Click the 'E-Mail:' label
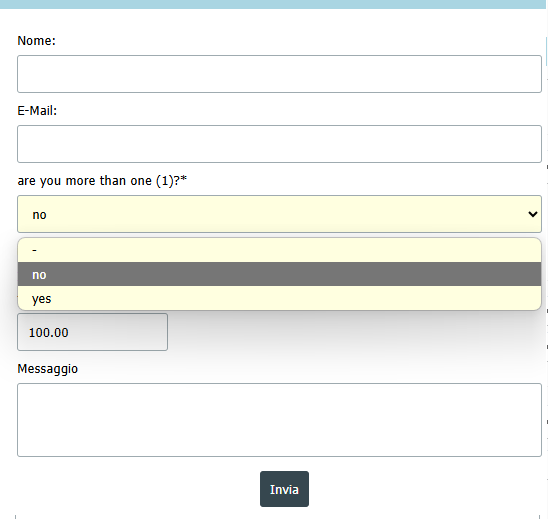Image resolution: width=548 pixels, height=519 pixels. (37, 111)
